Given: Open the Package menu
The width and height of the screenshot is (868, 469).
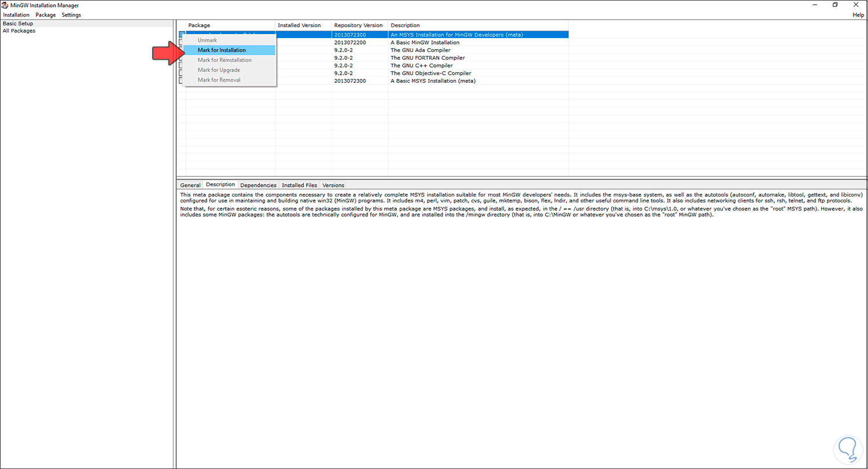Looking at the screenshot, I should tap(46, 14).
